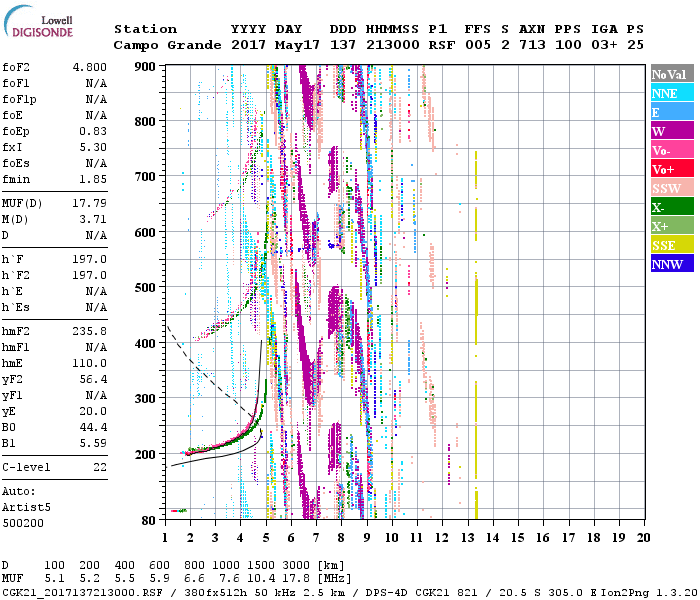Select the NoVal gray legend swatch
Screen dimensions: 700x600
click(672, 75)
